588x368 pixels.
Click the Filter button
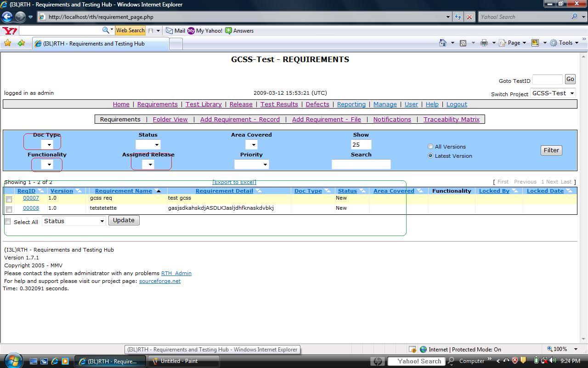551,150
